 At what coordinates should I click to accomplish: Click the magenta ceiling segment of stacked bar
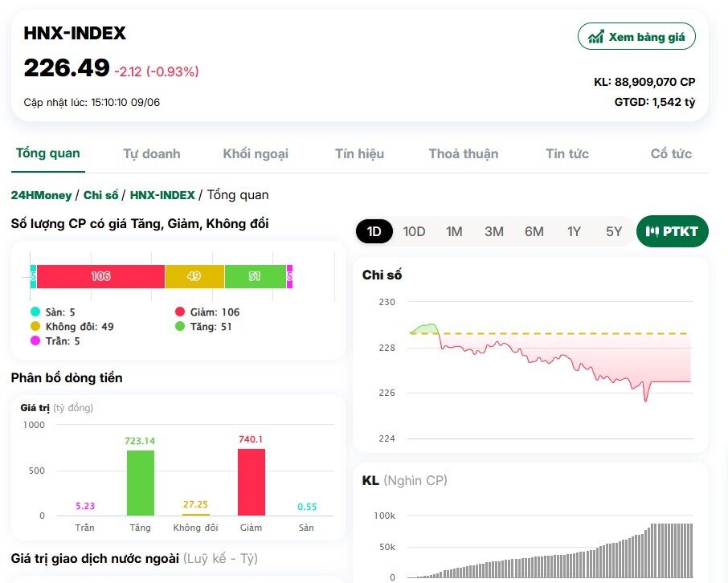[x=290, y=277]
